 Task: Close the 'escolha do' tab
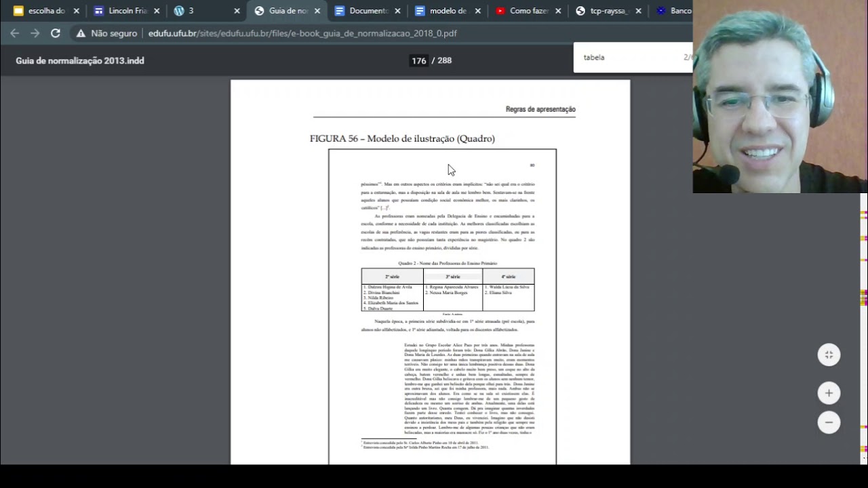[x=76, y=11]
